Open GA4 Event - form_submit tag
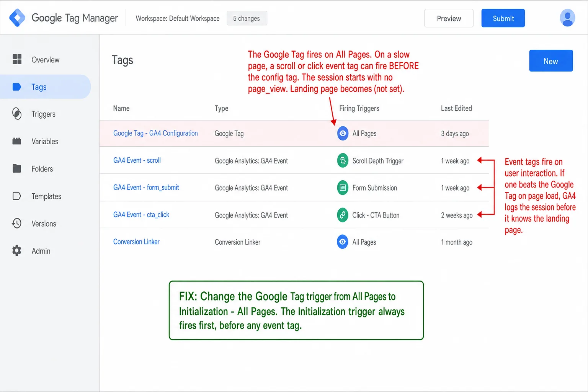This screenshot has height=392, width=588. 146,188
